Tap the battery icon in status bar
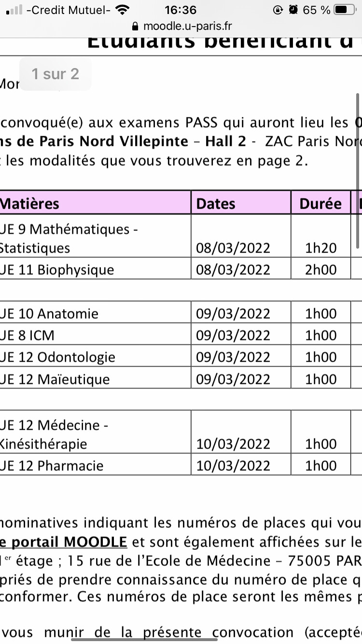362x644 pixels. pos(345,10)
